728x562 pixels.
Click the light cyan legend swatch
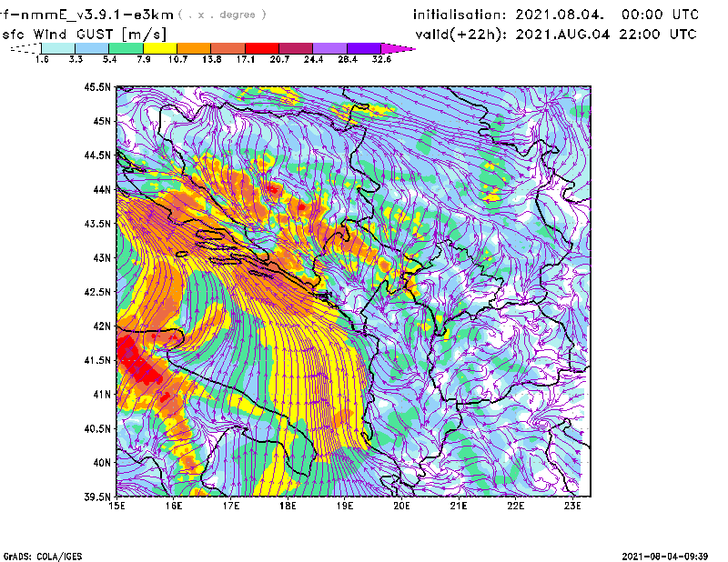58,48
